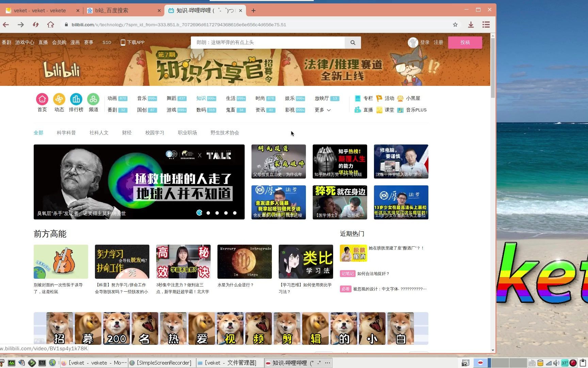Screen dimensions: 588x368
Task: Select the 全部 sub-category tab
Action: coord(38,133)
